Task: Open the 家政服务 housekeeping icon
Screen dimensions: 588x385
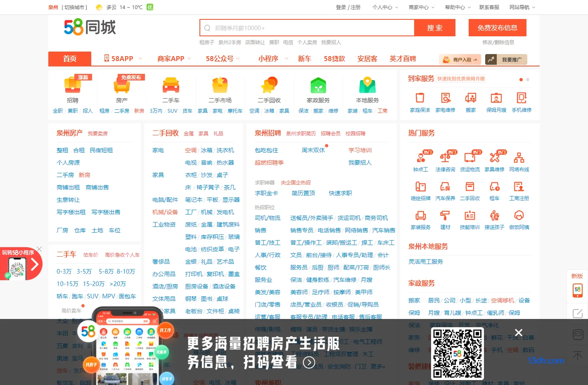Action: [x=318, y=85]
